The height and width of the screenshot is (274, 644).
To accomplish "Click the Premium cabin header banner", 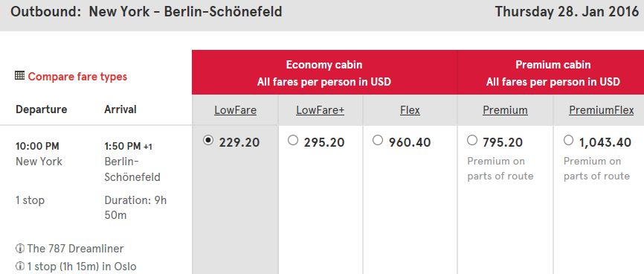I will (x=551, y=73).
